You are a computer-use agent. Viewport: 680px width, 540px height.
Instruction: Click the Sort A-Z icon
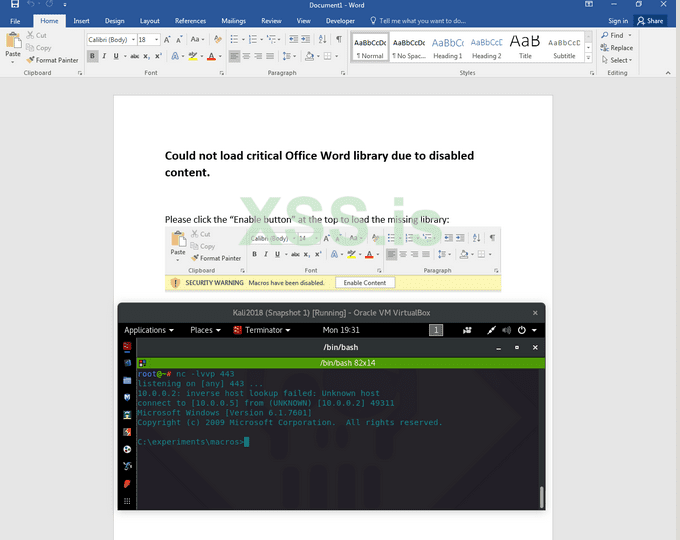[322, 39]
